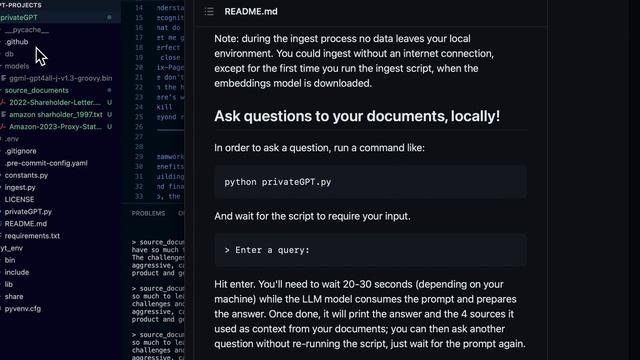Click editor line number 26
This screenshot has height=360, width=640.
[139, 127]
